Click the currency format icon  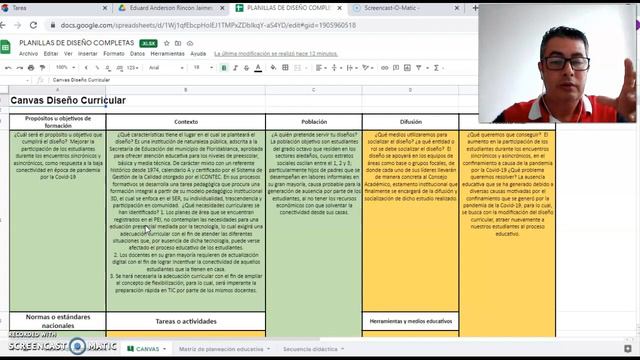pyautogui.click(x=86, y=68)
